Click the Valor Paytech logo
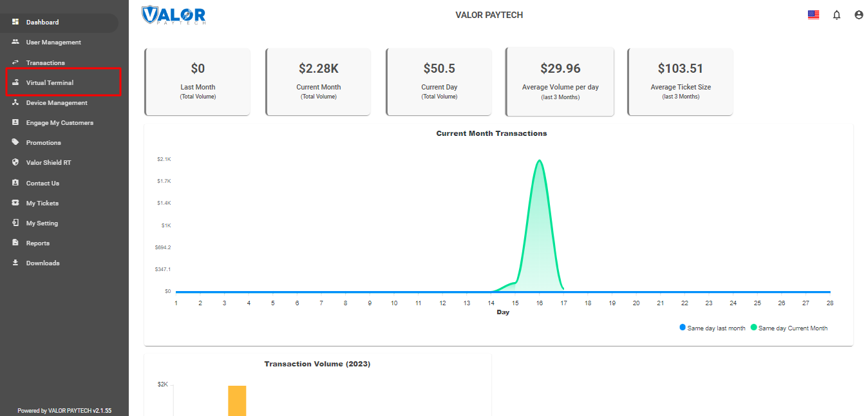 coord(174,15)
